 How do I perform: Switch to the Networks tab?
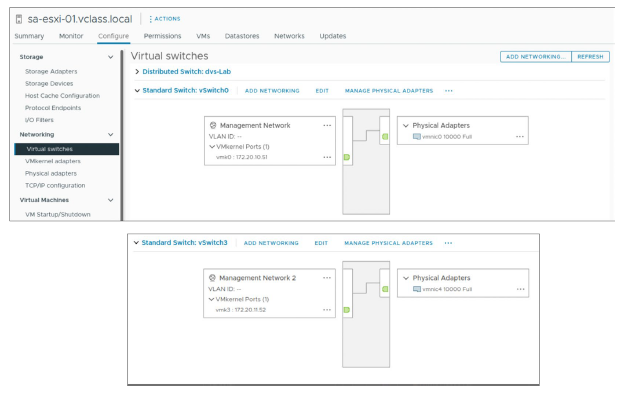289,36
